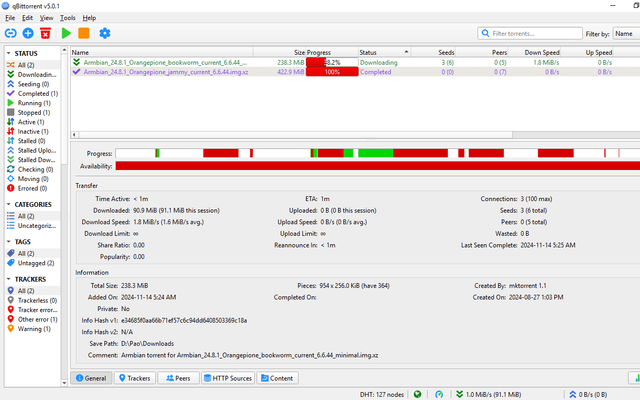Open the Filter by Name dropdown
This screenshot has height=400, width=640.
pyautogui.click(x=626, y=33)
